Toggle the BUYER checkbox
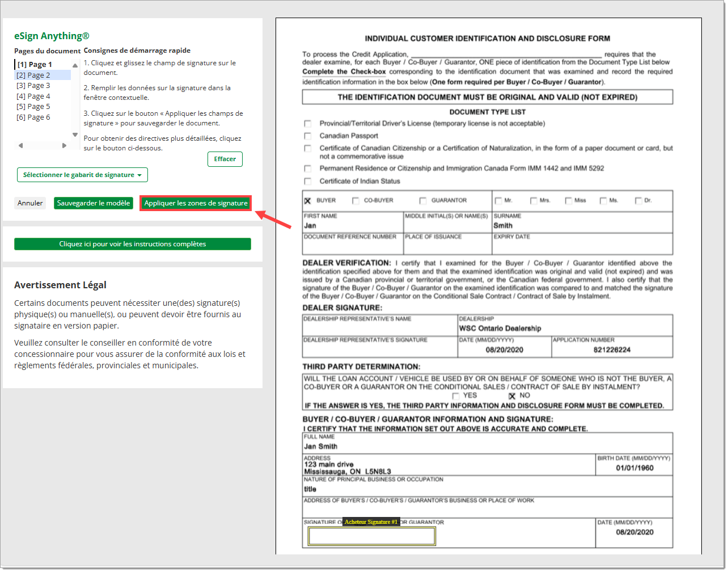This screenshot has width=728, height=572. click(308, 201)
